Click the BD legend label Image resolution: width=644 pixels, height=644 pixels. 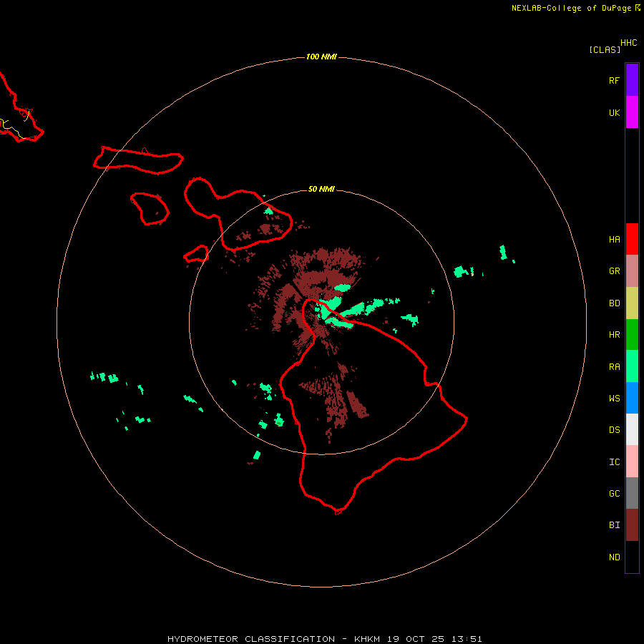click(x=614, y=303)
